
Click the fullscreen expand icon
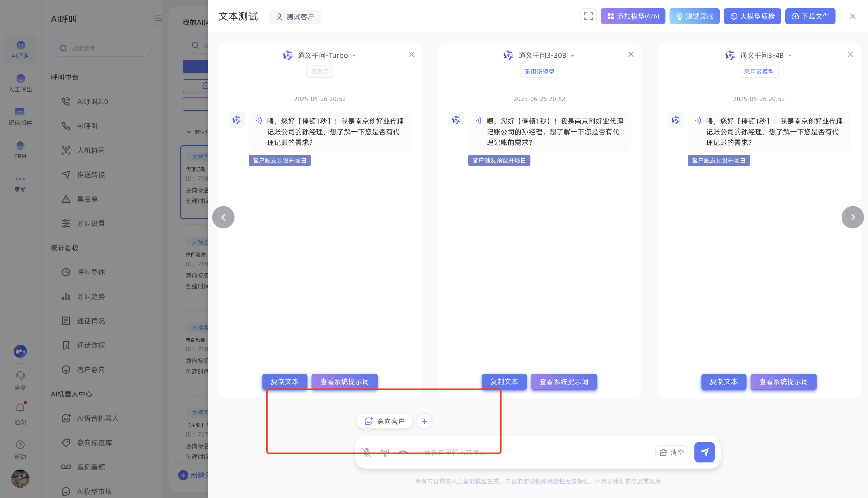(588, 16)
